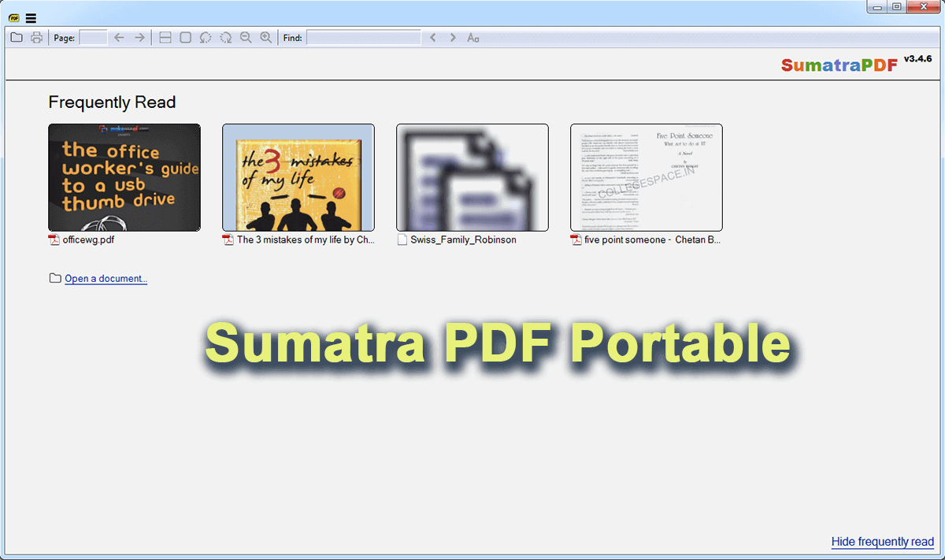945x560 pixels.
Task: Open the hamburger menu
Action: point(30,17)
